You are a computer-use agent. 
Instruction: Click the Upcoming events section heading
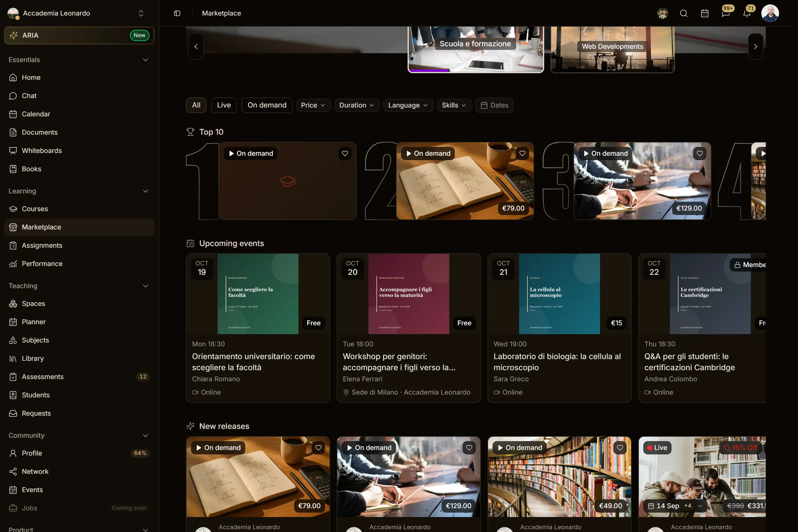tap(231, 244)
